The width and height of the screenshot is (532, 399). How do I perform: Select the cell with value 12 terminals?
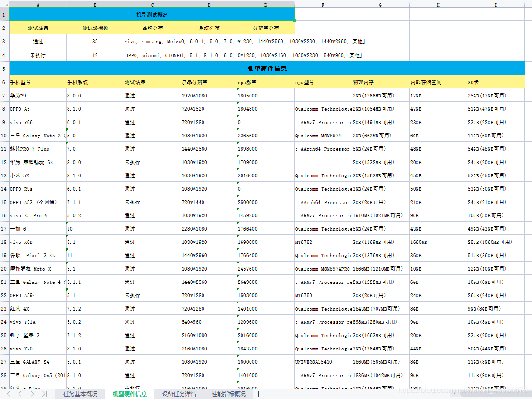click(95, 55)
